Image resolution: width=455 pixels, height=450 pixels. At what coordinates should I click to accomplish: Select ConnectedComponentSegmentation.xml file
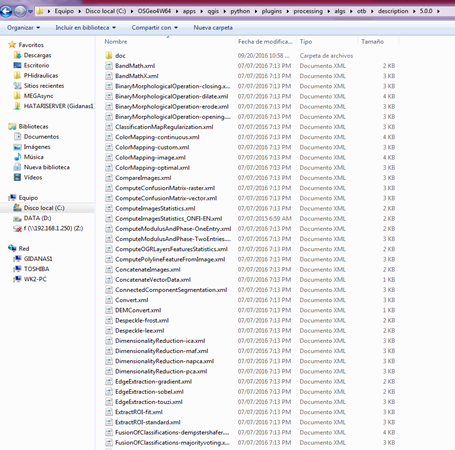pos(171,290)
